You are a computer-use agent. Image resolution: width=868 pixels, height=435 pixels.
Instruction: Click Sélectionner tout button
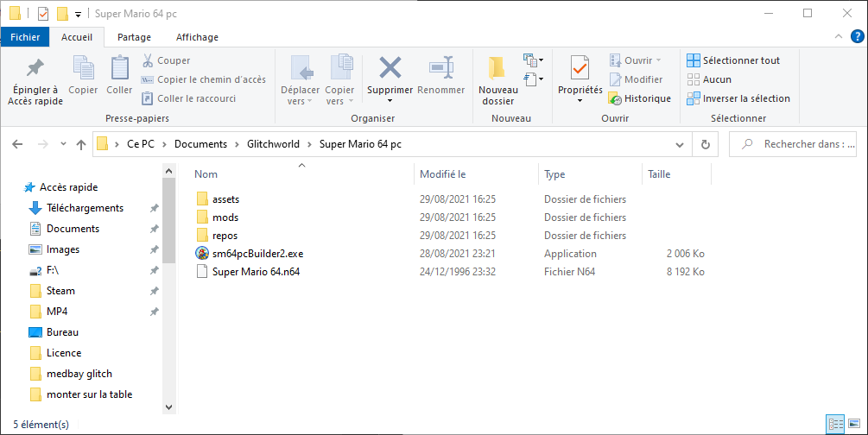point(733,60)
